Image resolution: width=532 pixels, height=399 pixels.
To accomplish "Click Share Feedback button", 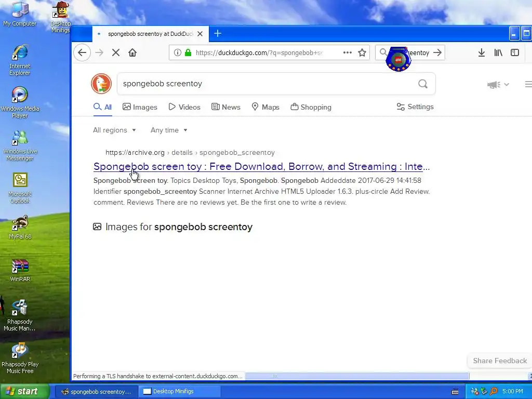I will pos(500,361).
